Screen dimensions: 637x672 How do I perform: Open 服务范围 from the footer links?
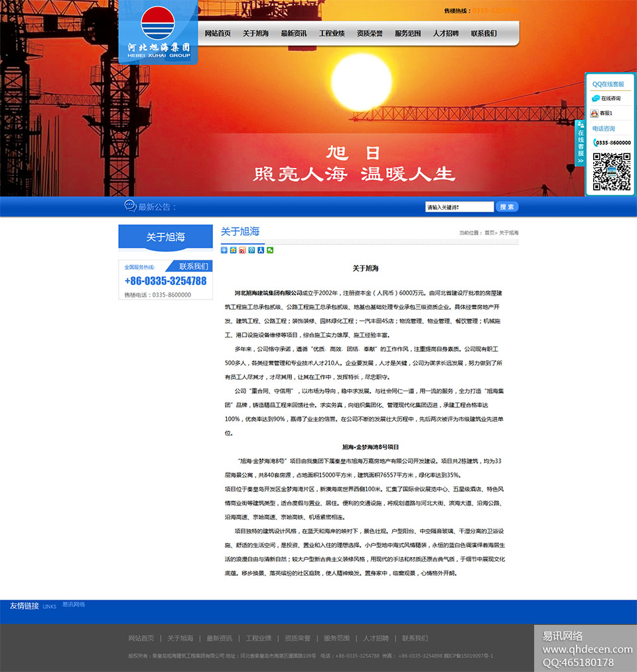pos(336,637)
